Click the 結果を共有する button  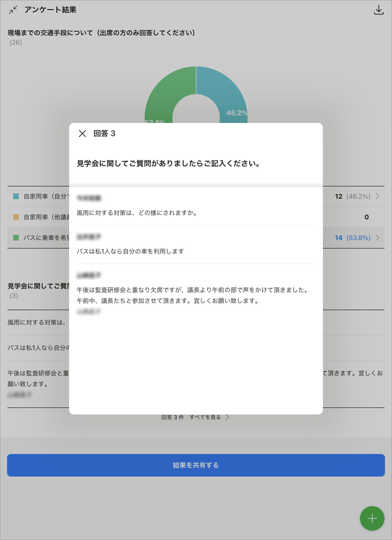pos(196,465)
